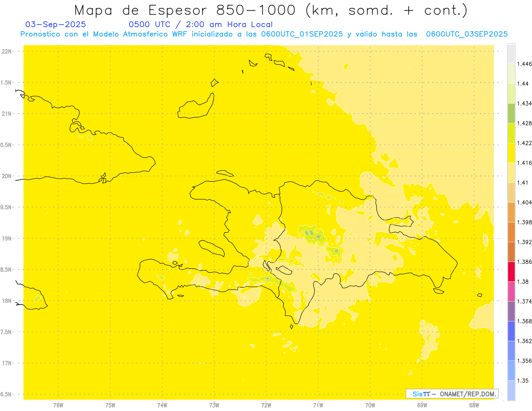This screenshot has width=532, height=411.
Task: Click the "0500 UTC / 2:00 am Hora Local" time text
Action: click(x=200, y=24)
